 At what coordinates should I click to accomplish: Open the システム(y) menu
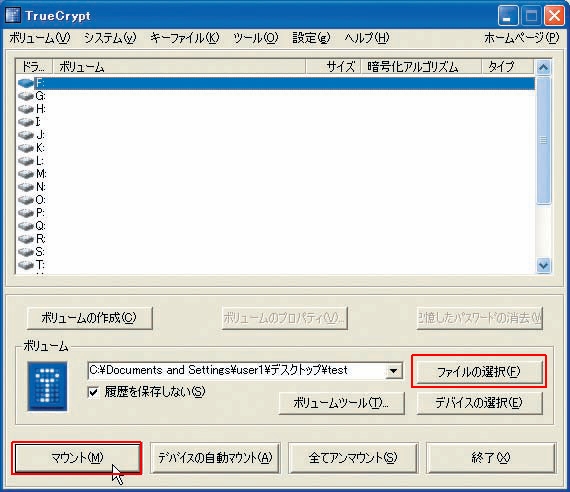[110, 38]
